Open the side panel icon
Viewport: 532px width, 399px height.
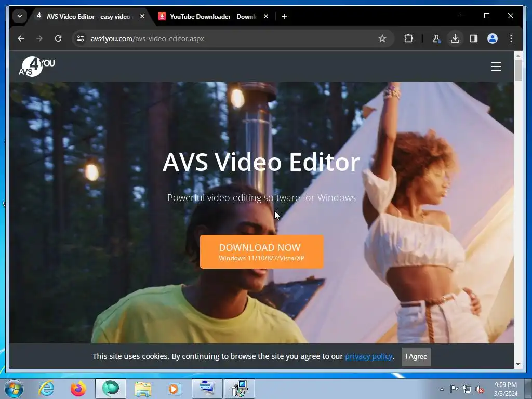(474, 38)
